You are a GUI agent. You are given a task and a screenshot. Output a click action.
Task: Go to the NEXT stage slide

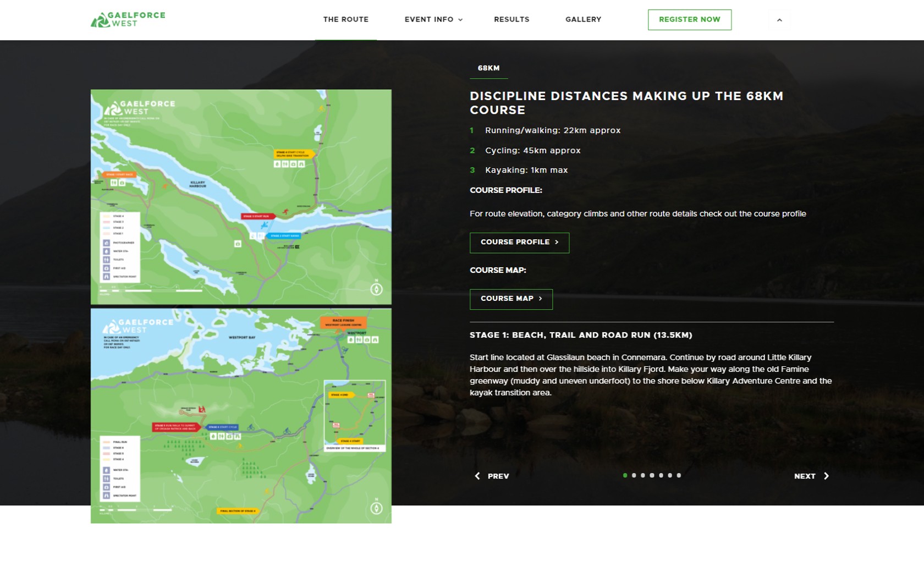tap(805, 476)
